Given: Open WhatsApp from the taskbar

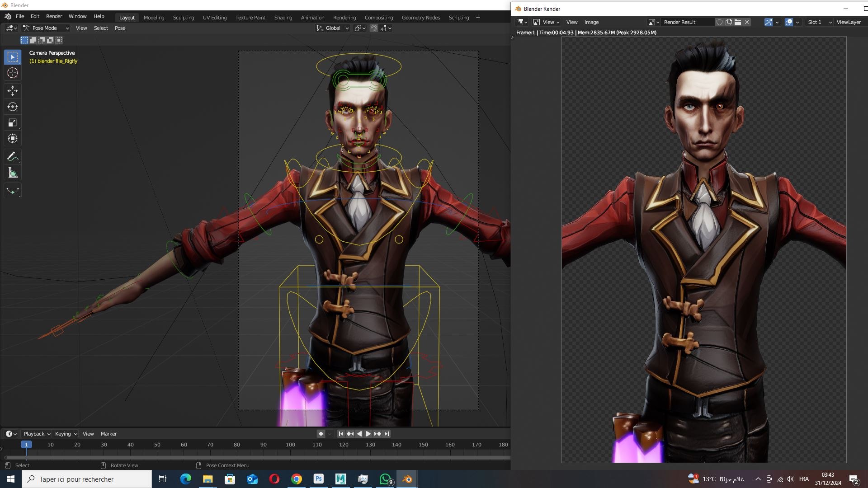Looking at the screenshot, I should [385, 479].
